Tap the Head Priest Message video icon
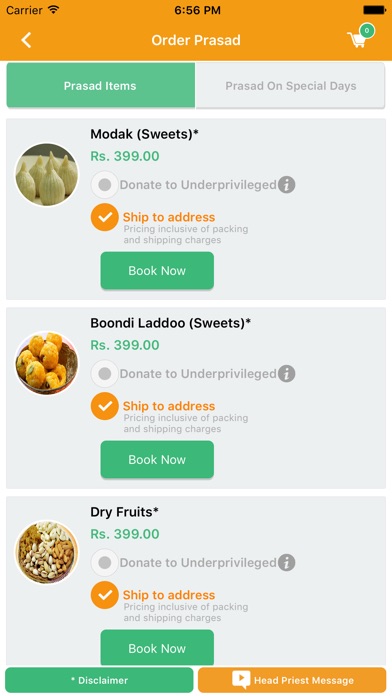Image resolution: width=392 pixels, height=696 pixels. (241, 680)
